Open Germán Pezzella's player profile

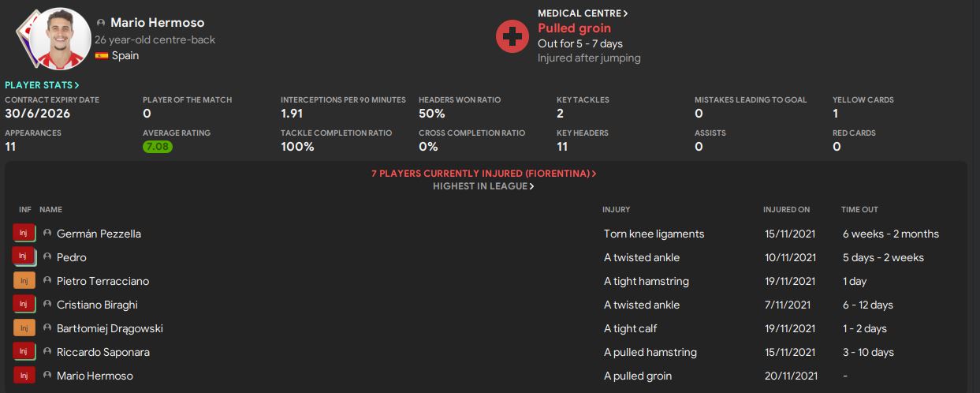pyautogui.click(x=99, y=234)
